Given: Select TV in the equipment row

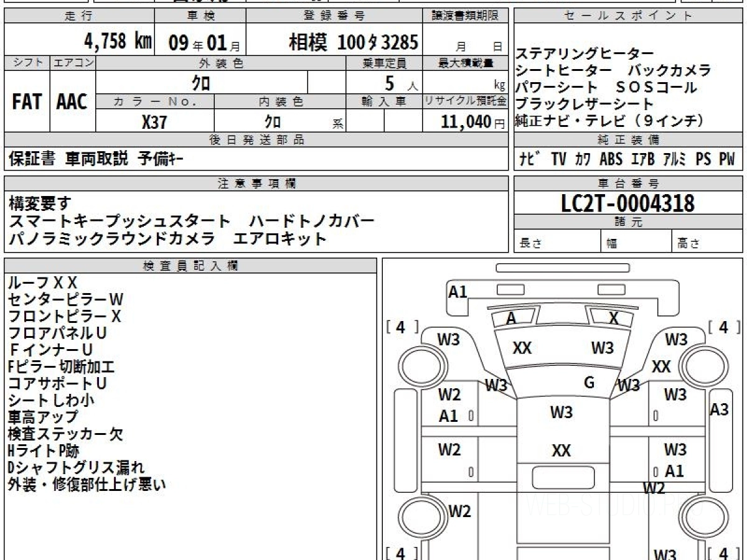Looking at the screenshot, I should pos(558,159).
